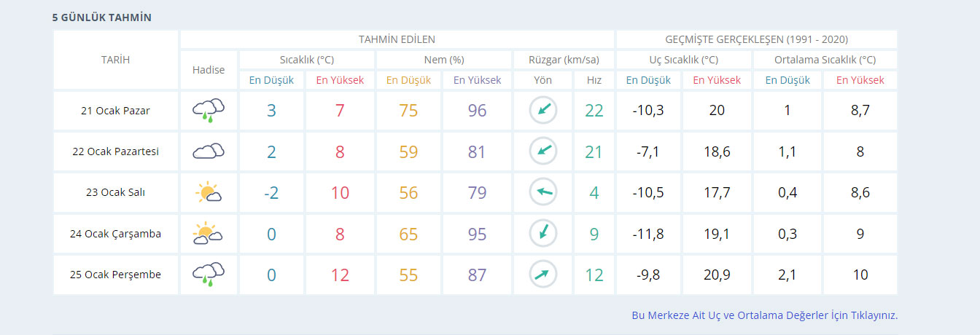This screenshot has height=335, width=980.
Task: Click wind direction arrow for 21 Ocak Pazar
Action: [x=542, y=111]
